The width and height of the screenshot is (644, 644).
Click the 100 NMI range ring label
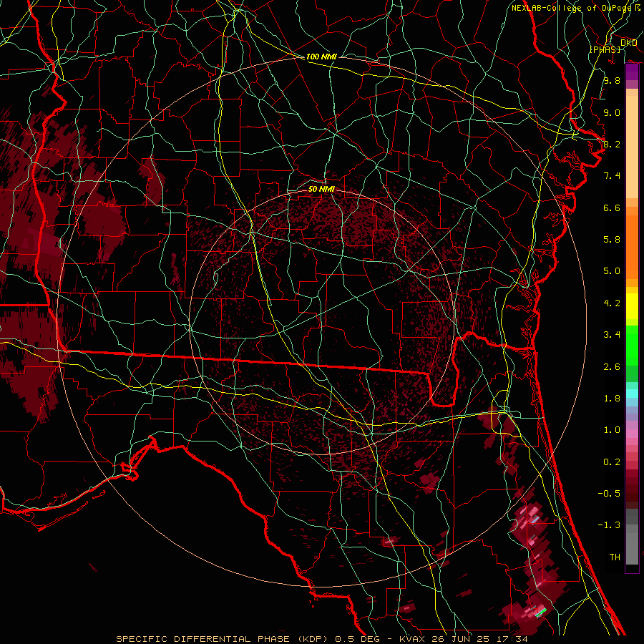point(321,57)
